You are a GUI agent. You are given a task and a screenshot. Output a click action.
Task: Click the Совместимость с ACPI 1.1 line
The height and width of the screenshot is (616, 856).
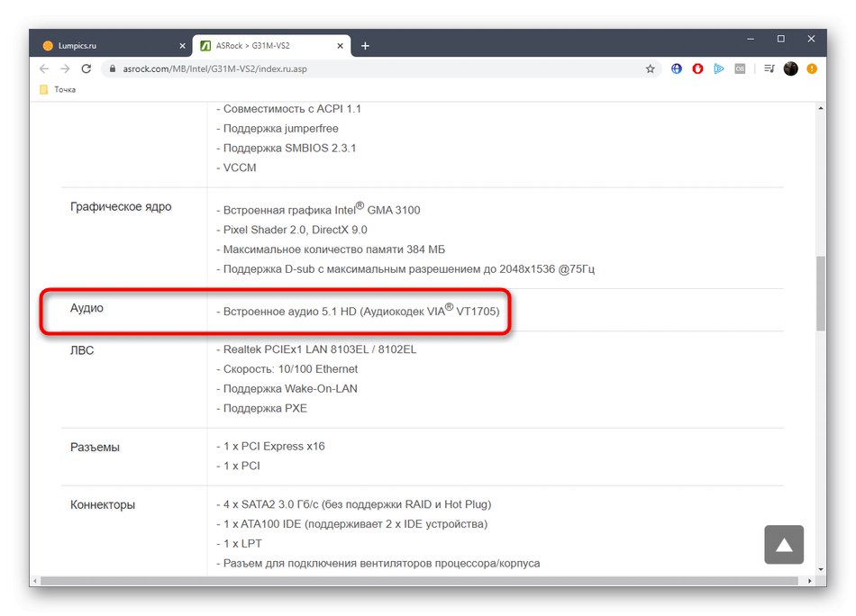pos(289,109)
